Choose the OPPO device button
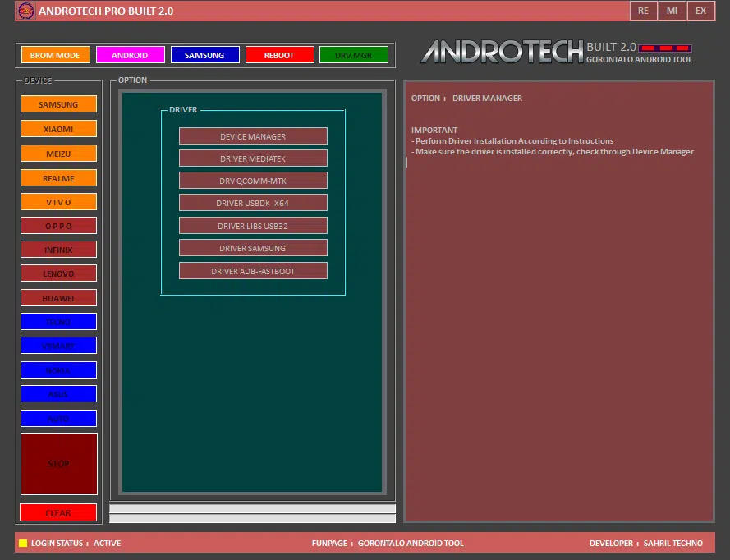 (58, 226)
